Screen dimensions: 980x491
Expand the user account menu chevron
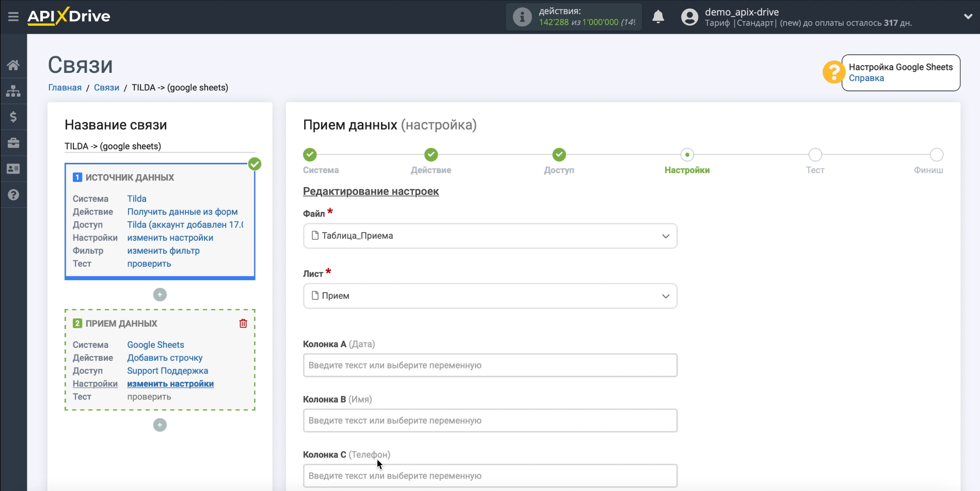(x=968, y=17)
